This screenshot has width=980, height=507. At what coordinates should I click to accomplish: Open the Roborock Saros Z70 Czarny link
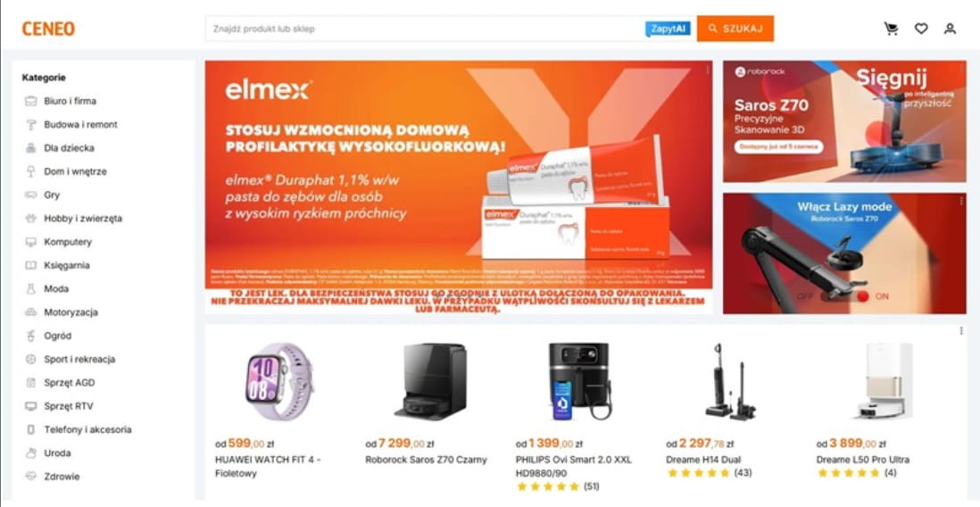[x=427, y=460]
